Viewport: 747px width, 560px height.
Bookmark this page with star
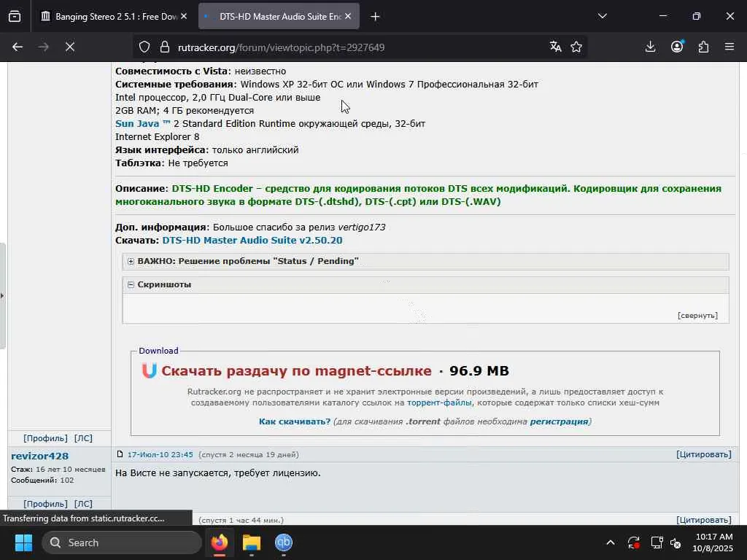[576, 47]
